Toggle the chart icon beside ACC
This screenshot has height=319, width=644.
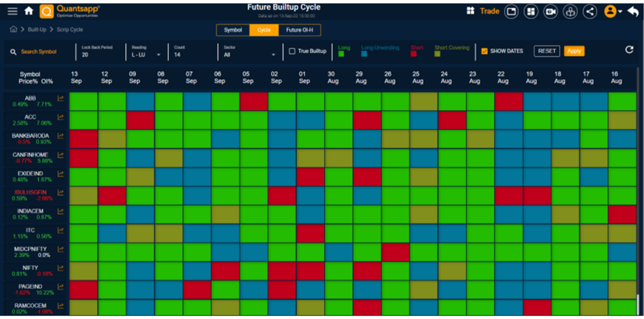(61, 117)
